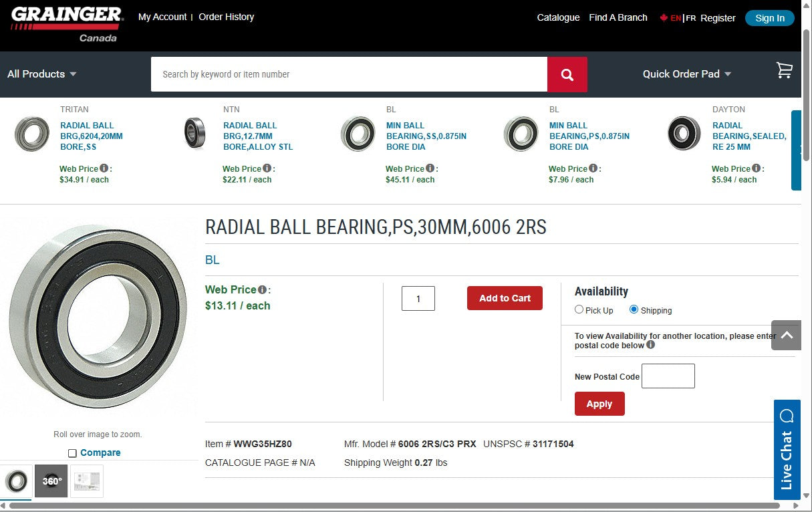This screenshot has width=812, height=512.
Task: Open the shopping cart icon
Action: pos(784,70)
